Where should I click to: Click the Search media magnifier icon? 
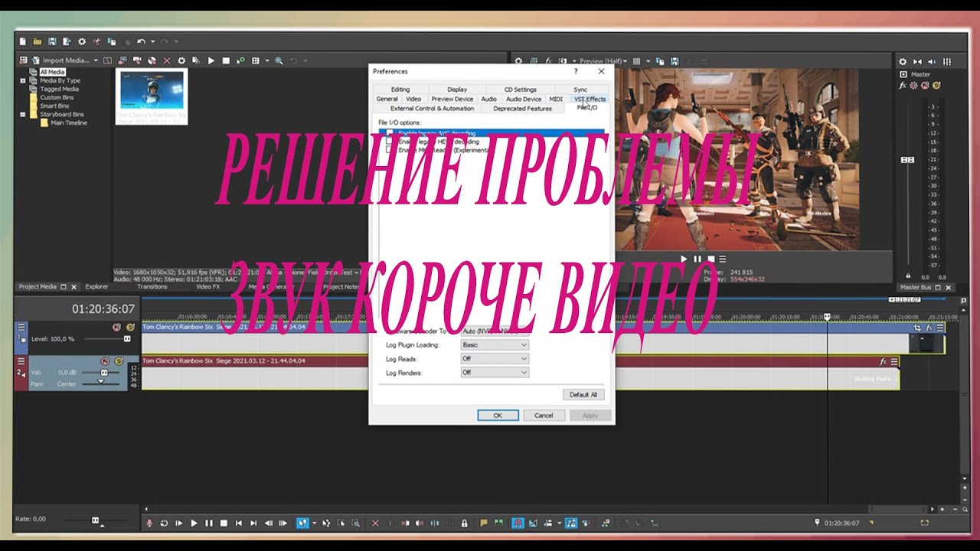click(279, 60)
